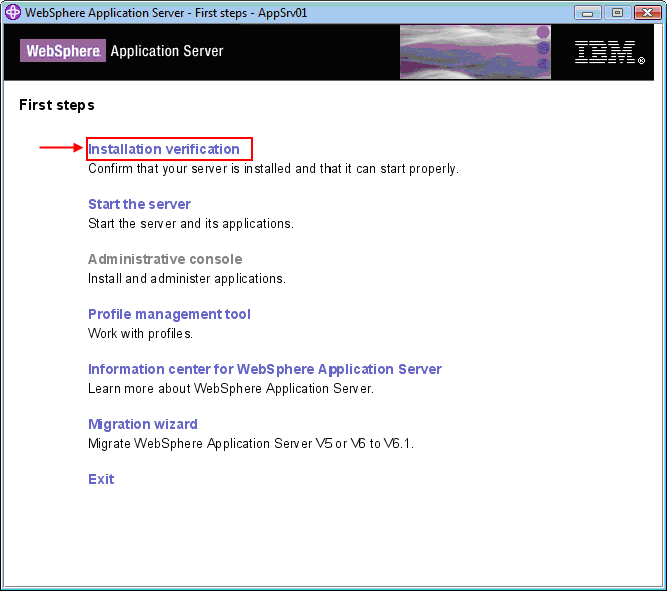The height and width of the screenshot is (591, 667).
Task: Click the Start the server link
Action: pos(139,204)
